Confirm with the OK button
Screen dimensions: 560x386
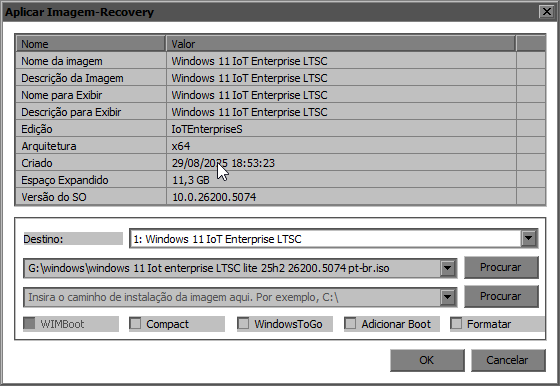(427, 360)
